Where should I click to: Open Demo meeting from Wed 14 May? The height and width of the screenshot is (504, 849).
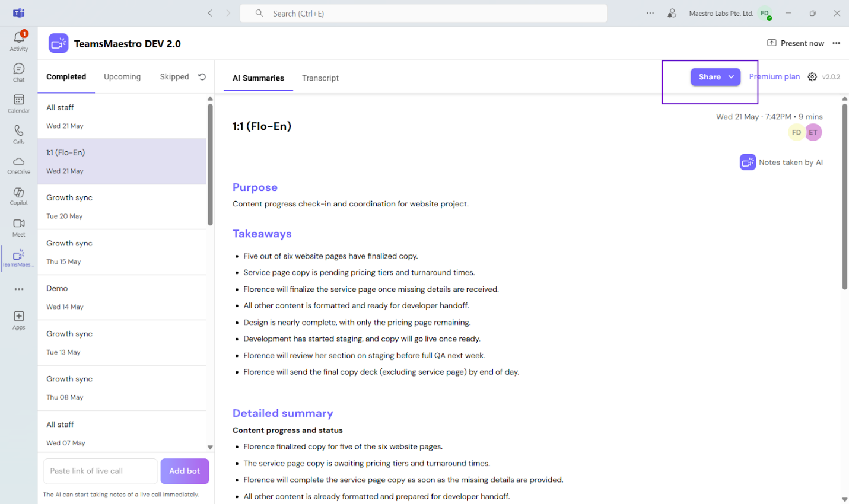[122, 298]
